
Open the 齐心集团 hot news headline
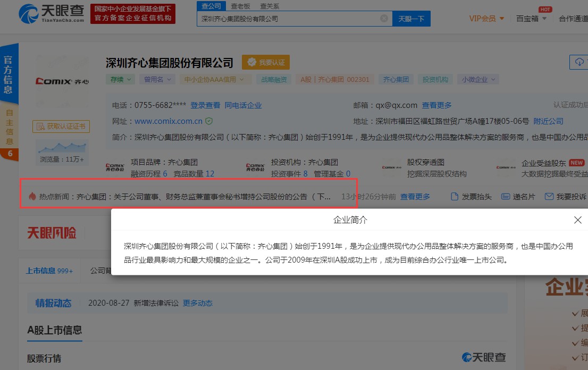[x=204, y=197]
